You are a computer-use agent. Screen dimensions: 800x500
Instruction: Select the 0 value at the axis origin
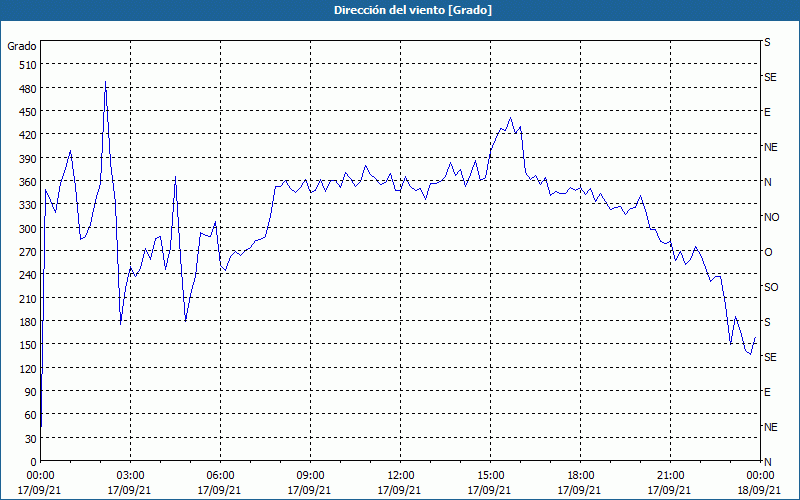click(34, 462)
